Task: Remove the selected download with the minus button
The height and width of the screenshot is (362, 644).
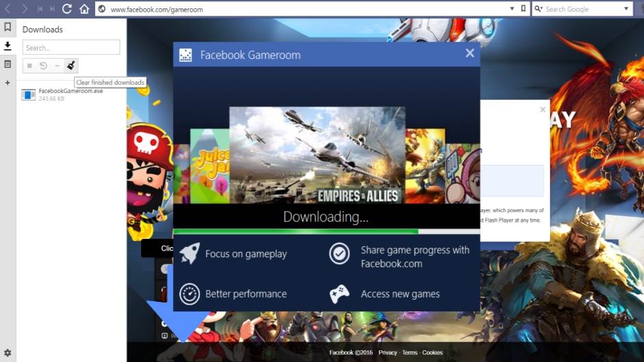Action: [57, 66]
